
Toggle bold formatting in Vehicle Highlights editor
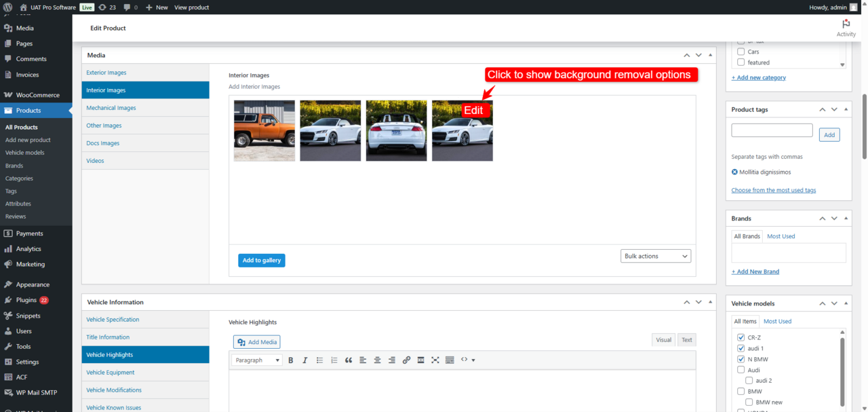pos(291,360)
